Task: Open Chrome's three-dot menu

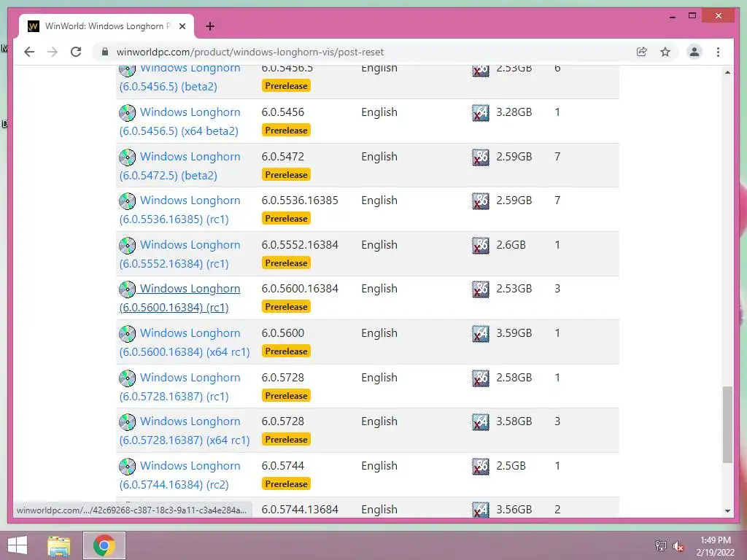Action: click(718, 52)
